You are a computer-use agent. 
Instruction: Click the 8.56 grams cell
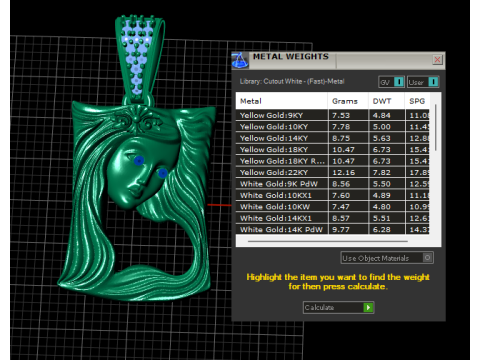pyautogui.click(x=348, y=184)
